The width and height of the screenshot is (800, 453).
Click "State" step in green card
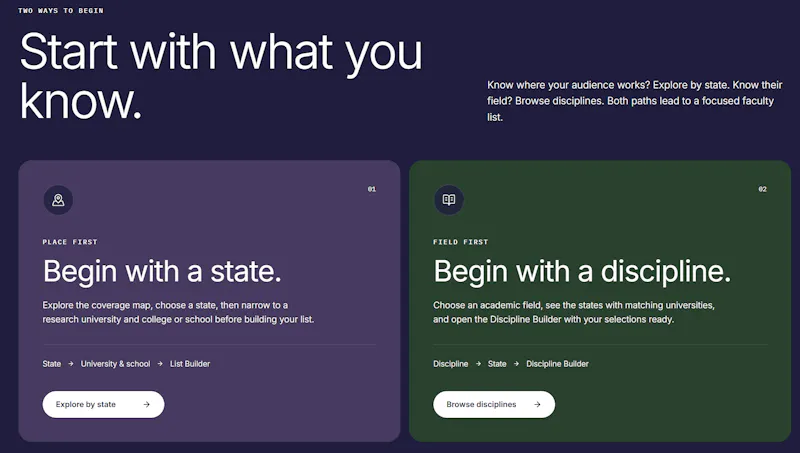[497, 364]
